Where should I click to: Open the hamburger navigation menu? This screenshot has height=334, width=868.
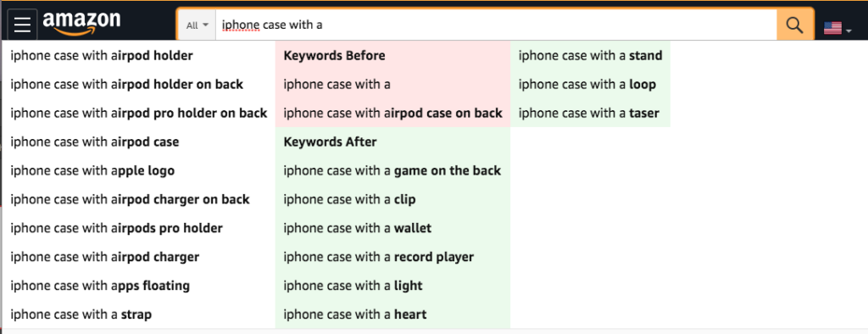[23, 25]
